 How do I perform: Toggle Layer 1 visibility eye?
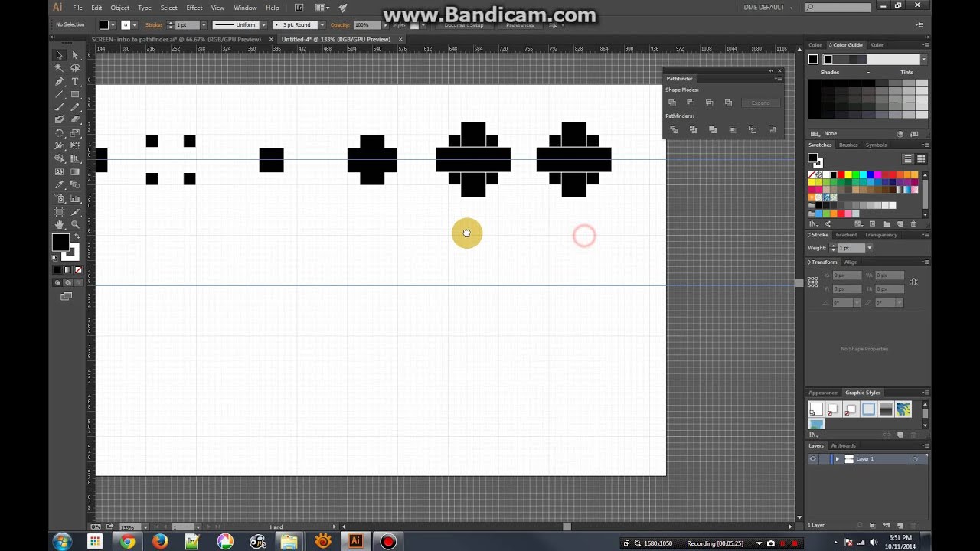coord(813,458)
